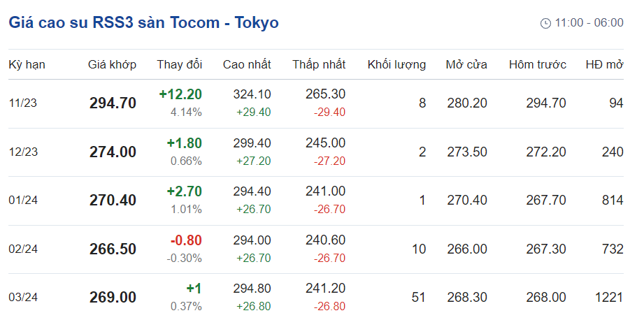
Task: Select the 'Thấp nhất' column header
Action: (x=319, y=65)
